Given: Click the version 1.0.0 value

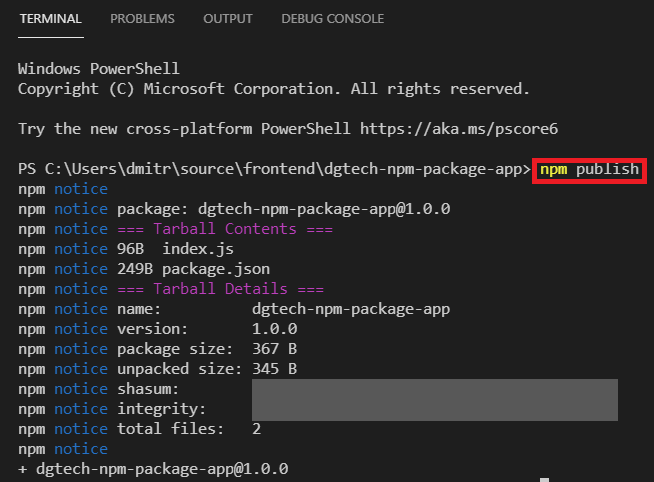Looking at the screenshot, I should (x=274, y=329).
